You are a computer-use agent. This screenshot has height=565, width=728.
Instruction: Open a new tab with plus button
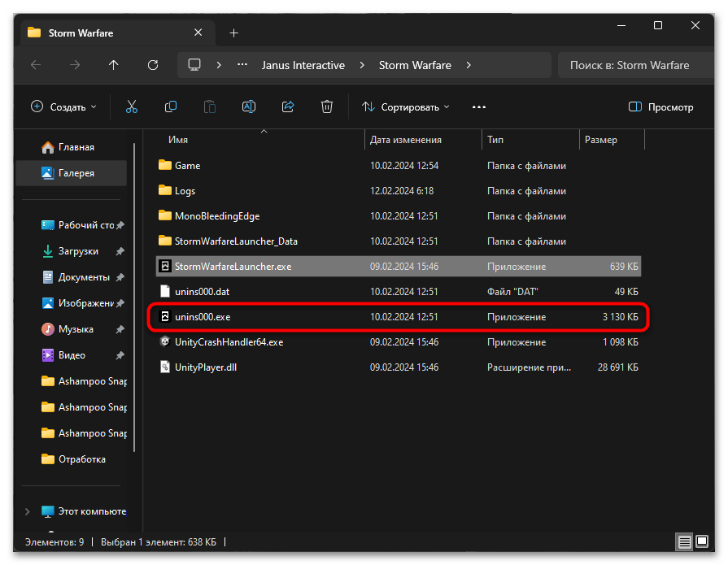coord(234,33)
